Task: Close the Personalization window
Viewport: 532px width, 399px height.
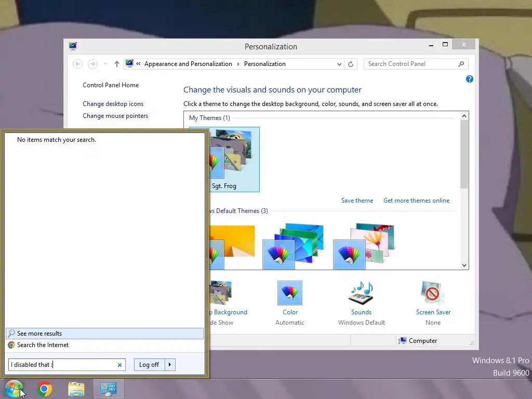Action: click(x=464, y=45)
